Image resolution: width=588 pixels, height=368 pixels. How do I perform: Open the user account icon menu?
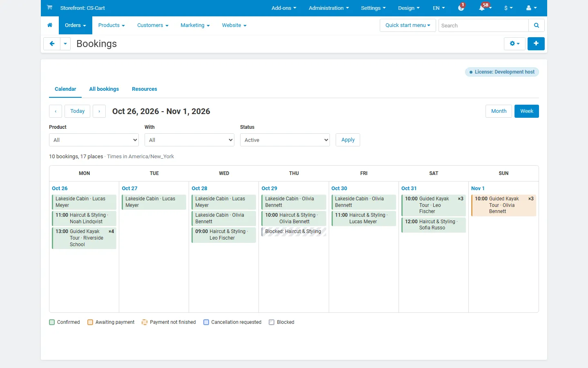tap(531, 8)
